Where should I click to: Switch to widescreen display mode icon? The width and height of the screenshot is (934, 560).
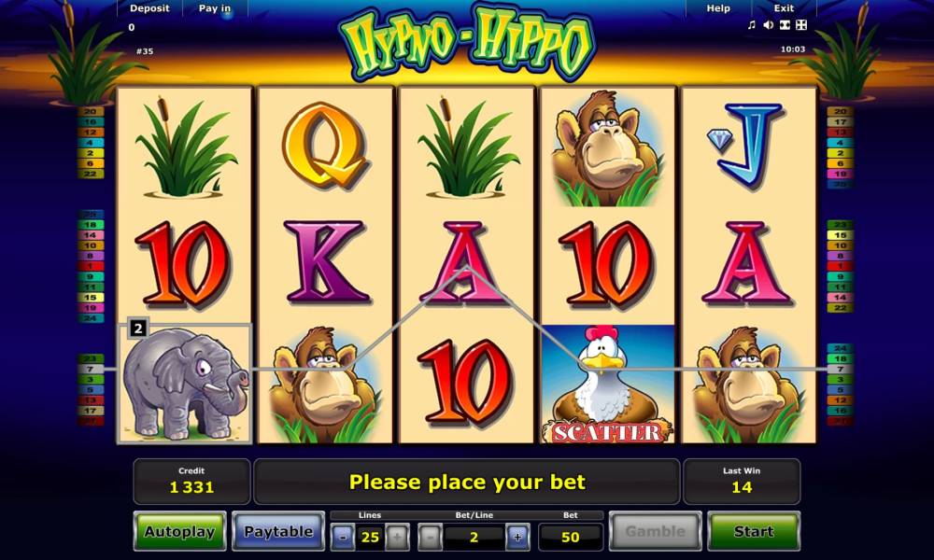(x=785, y=25)
